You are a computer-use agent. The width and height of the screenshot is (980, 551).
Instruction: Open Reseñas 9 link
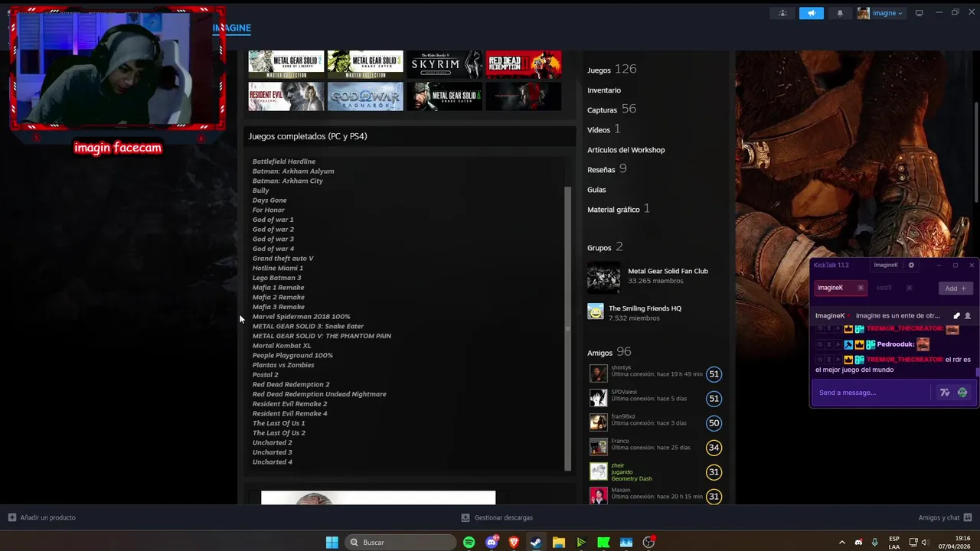606,169
